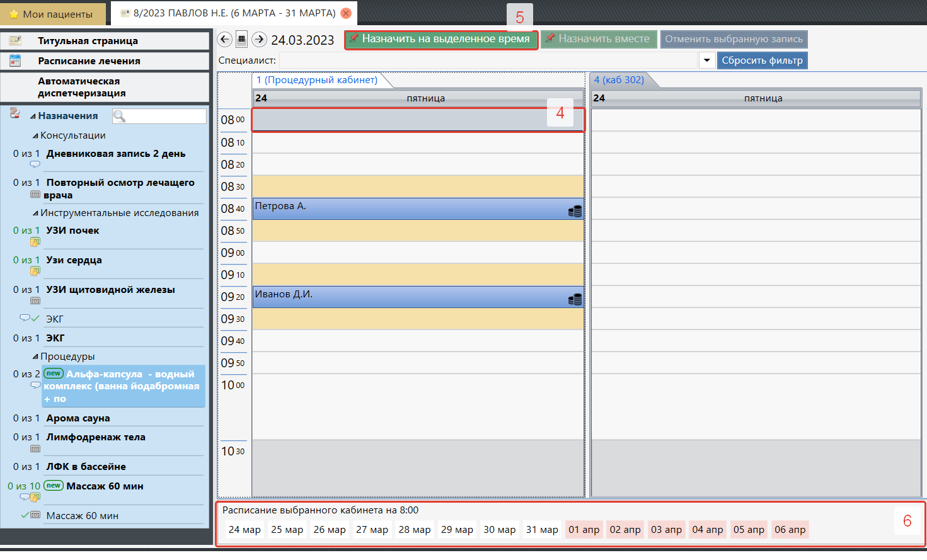Viewport: 927px width, 560px height.
Task: Collapse the Инструментальные исследования group
Action: [x=35, y=213]
